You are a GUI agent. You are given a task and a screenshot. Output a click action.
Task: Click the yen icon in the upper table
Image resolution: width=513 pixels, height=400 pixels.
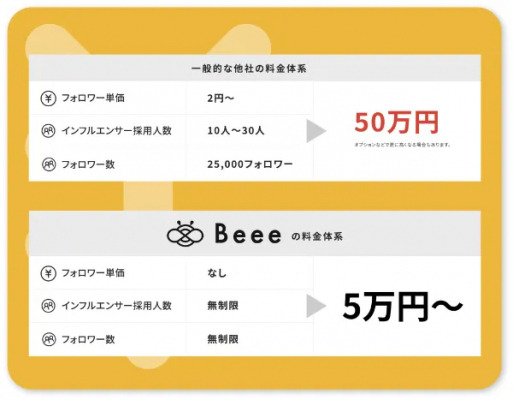(x=48, y=98)
